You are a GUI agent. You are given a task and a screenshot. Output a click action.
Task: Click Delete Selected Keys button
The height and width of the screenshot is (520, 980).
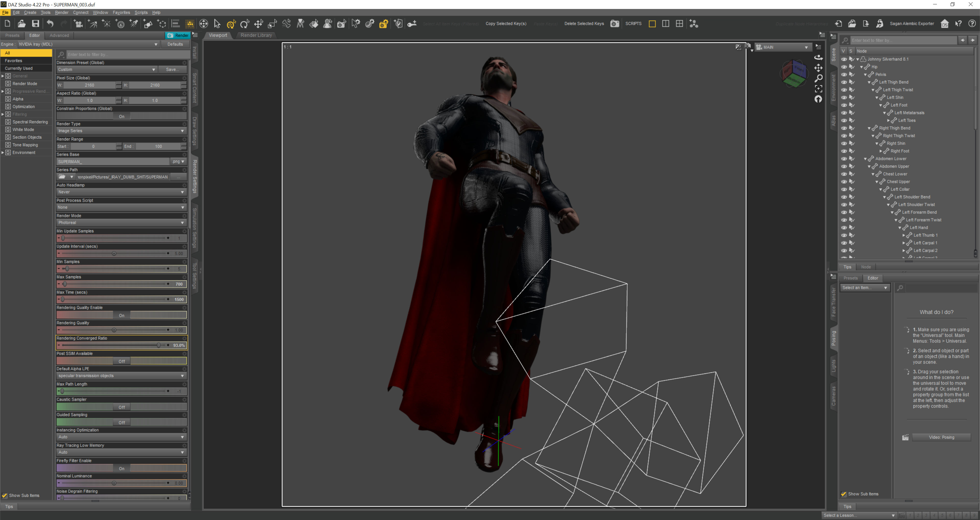584,23
